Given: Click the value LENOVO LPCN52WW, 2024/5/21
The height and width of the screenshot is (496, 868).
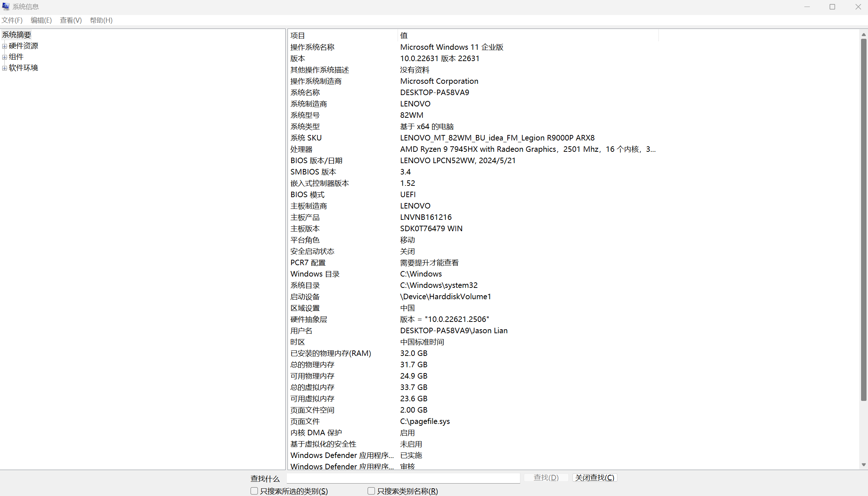Looking at the screenshot, I should coord(458,161).
